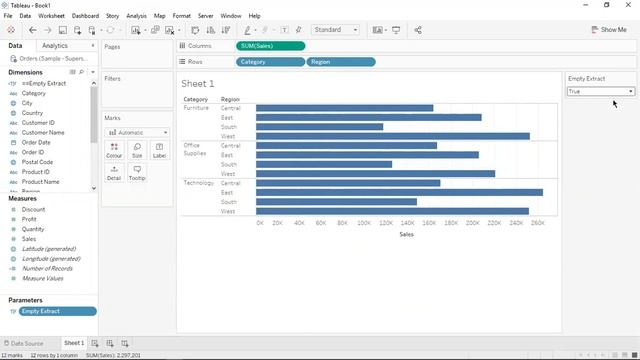Screen dimensions: 640x360
Task: Click the SUM(Sales) pill on Columns
Action: click(270, 46)
